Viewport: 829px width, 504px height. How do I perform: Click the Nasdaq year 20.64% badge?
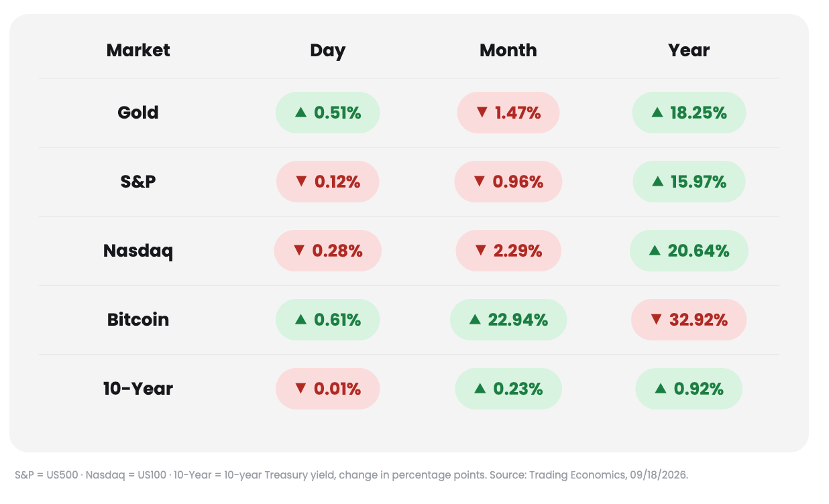tap(689, 251)
